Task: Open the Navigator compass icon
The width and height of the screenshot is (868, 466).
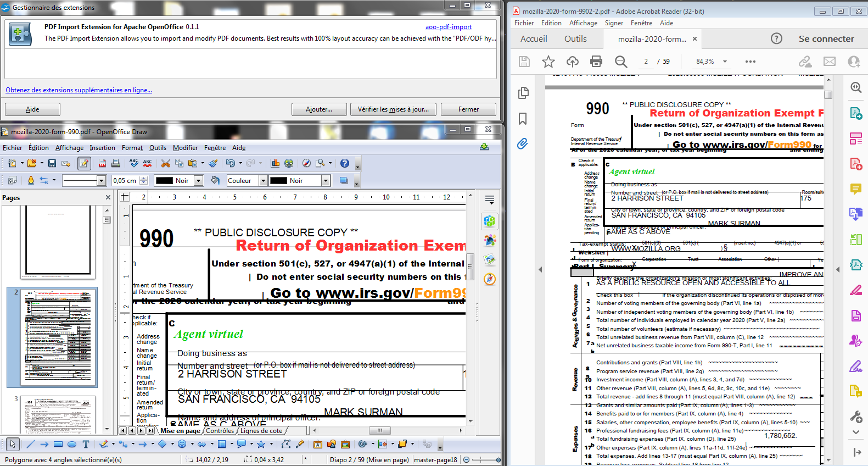Action: (x=306, y=163)
